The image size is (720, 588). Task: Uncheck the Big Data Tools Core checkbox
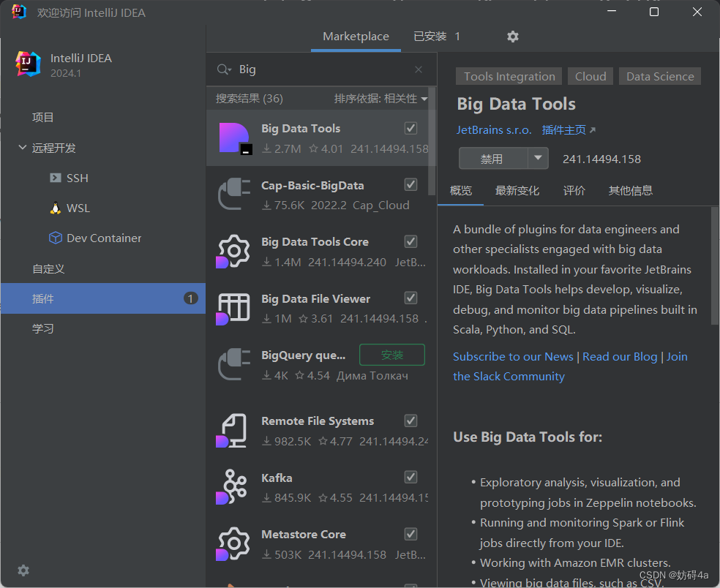coord(411,241)
